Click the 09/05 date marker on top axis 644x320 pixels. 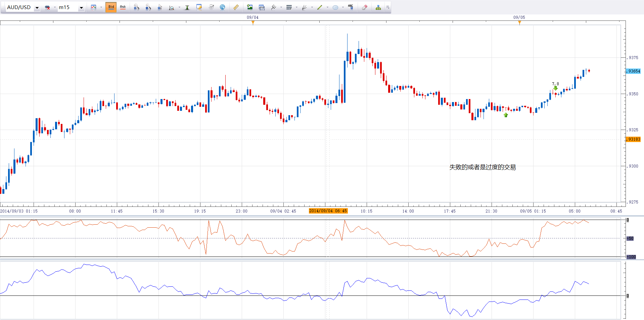[x=519, y=18]
